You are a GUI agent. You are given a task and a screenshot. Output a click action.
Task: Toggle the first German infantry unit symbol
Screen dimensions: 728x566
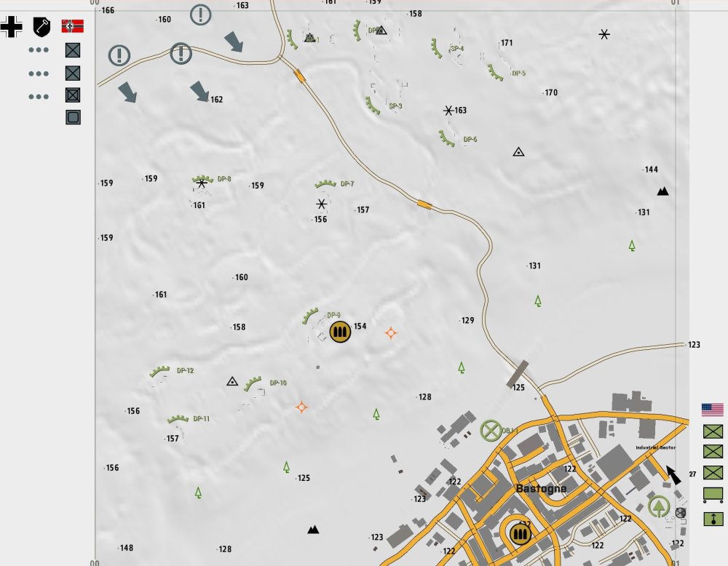[73, 51]
